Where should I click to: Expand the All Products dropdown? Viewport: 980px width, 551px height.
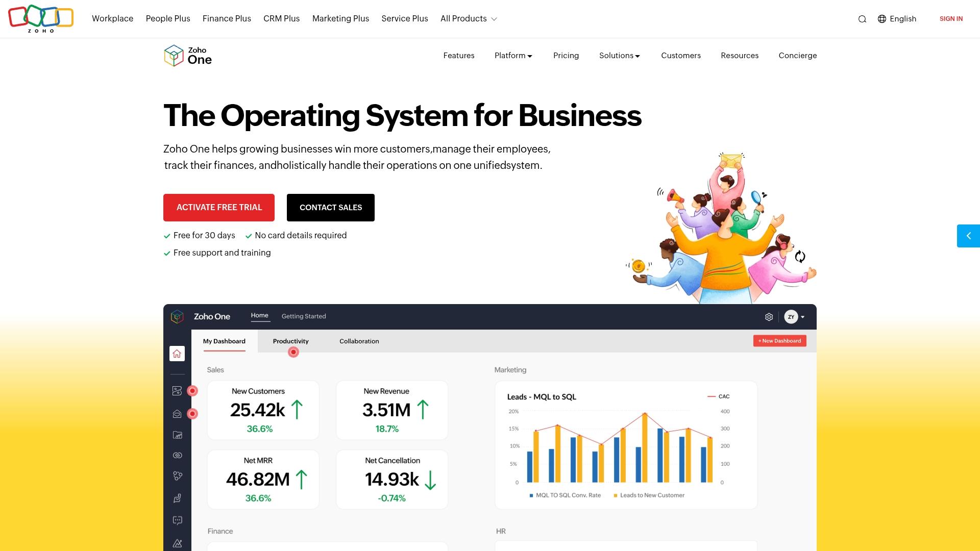coord(469,19)
